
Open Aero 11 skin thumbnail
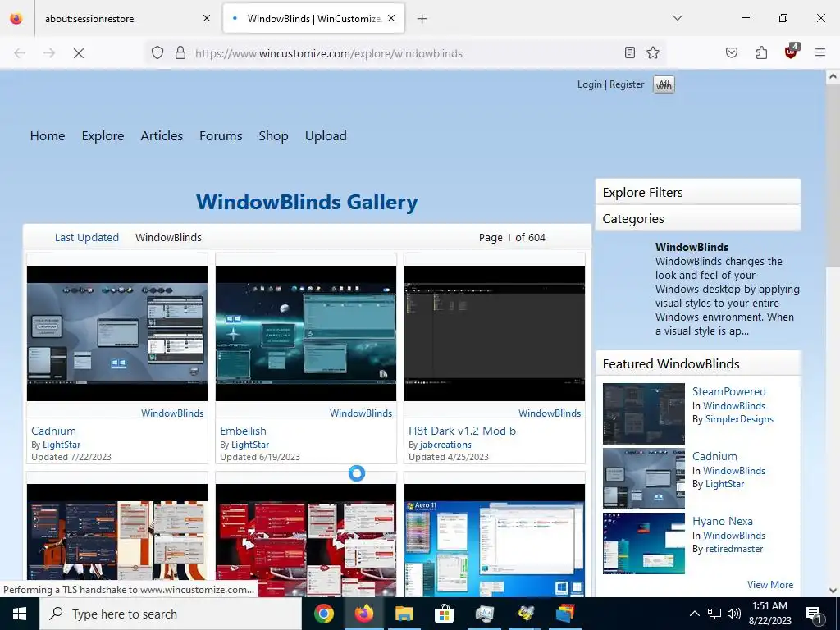pyautogui.click(x=495, y=540)
